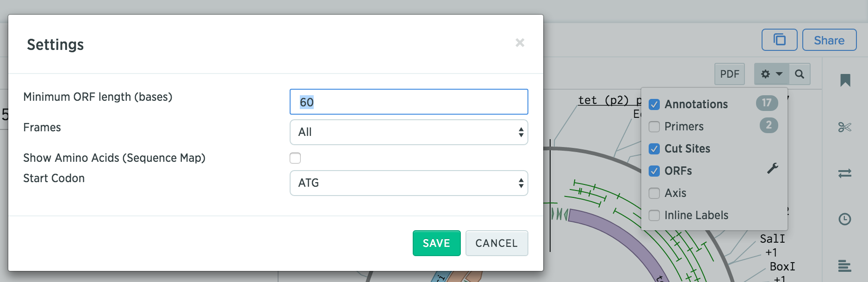Image resolution: width=868 pixels, height=282 pixels.
Task: Uncheck the Annotations checkbox
Action: [654, 104]
